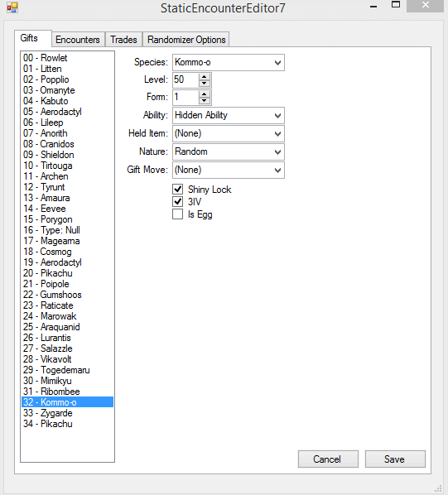The height and width of the screenshot is (495, 448).
Task: Click the Save button
Action: tap(395, 459)
